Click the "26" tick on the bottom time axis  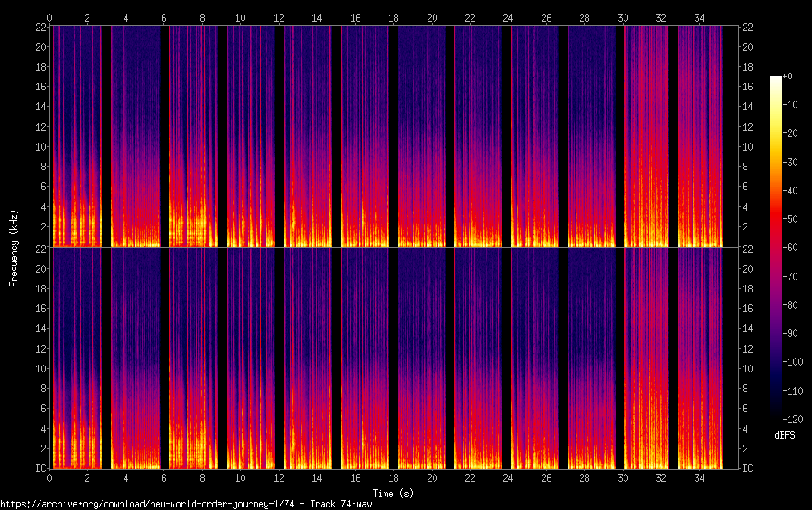[x=546, y=477]
